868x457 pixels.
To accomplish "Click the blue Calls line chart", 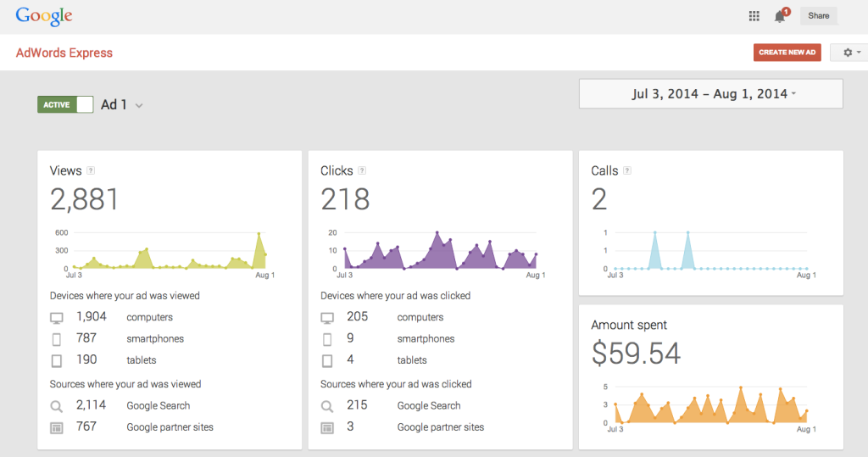I will click(710, 251).
